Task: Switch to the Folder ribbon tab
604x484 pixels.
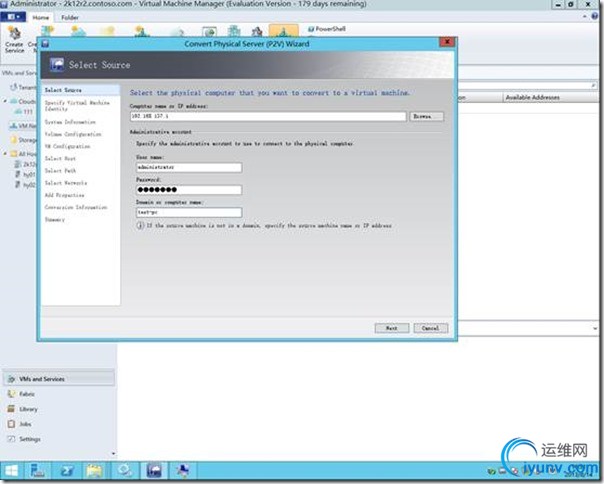Action: [x=70, y=17]
